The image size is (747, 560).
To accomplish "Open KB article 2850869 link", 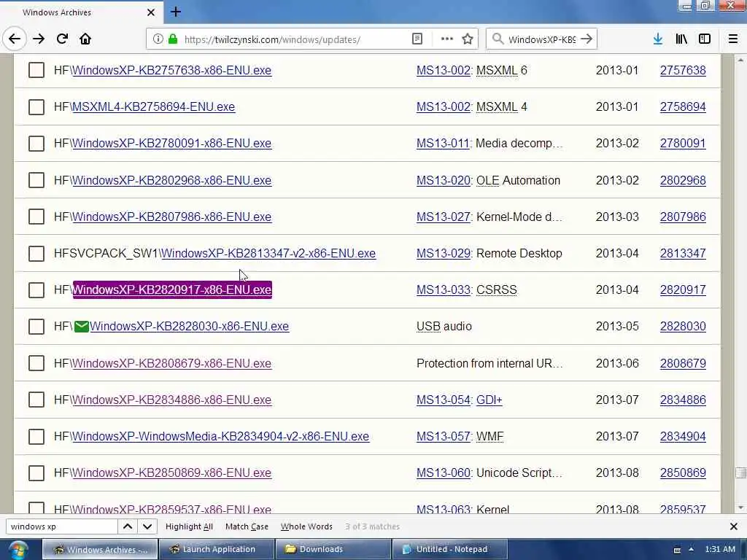I will tap(683, 472).
